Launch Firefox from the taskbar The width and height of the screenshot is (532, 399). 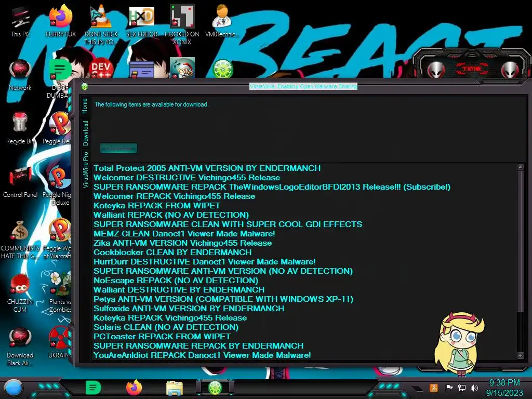pos(134,388)
